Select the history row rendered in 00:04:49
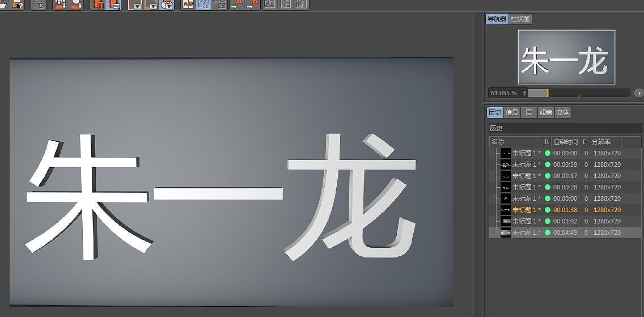Image resolution: width=644 pixels, height=317 pixels. pyautogui.click(x=565, y=233)
